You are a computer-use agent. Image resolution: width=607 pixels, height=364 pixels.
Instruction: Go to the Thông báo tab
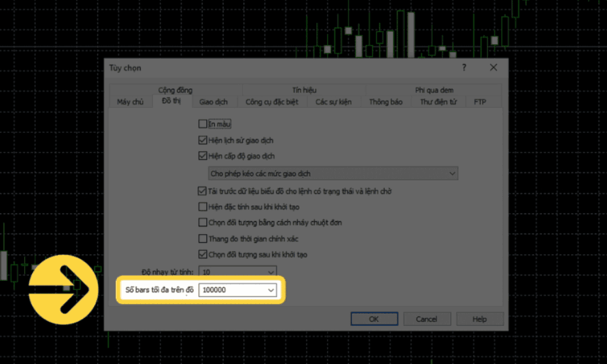point(385,102)
